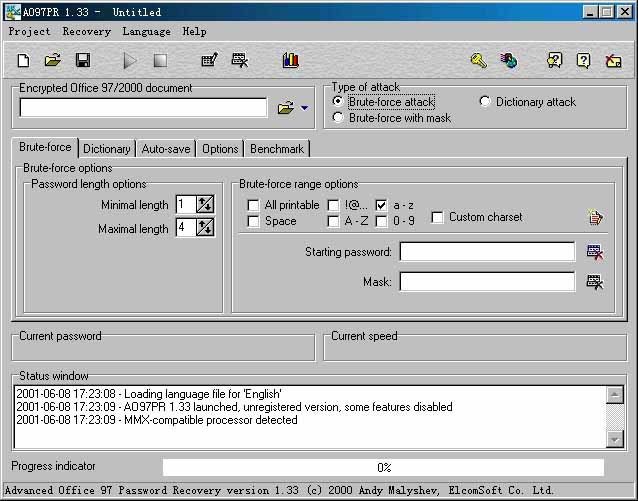Click the icon next to the Mask field
638x501 pixels.
(x=595, y=282)
